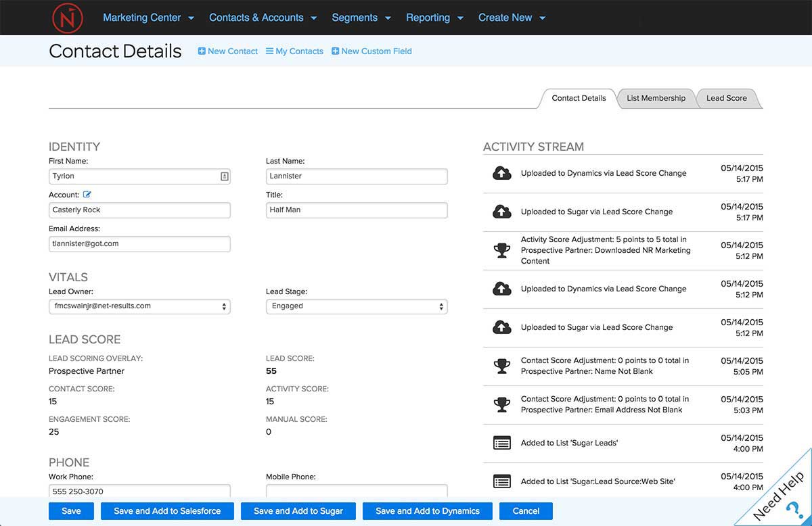This screenshot has width=812, height=526.
Task: Click the 'Downloaded NR Marketing Content' activity text
Action: pyautogui.click(x=606, y=251)
